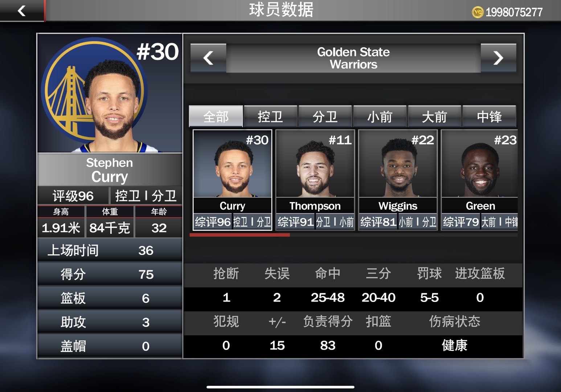561x392 pixels.
Task: Tap the VC coin icon
Action: pos(478,12)
